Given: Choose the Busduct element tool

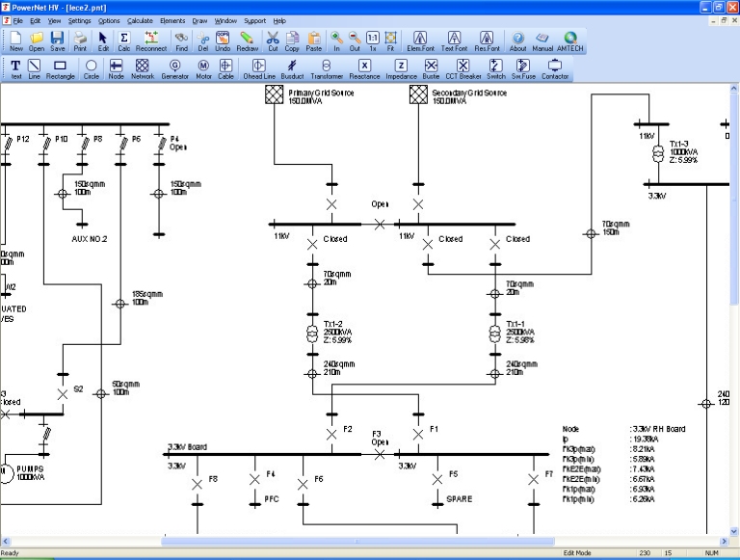Looking at the screenshot, I should click(x=292, y=69).
